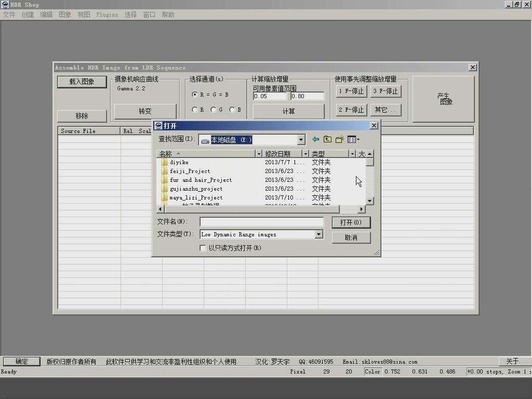
Task: Click the minimum pixel range field 0.05
Action: click(x=270, y=96)
